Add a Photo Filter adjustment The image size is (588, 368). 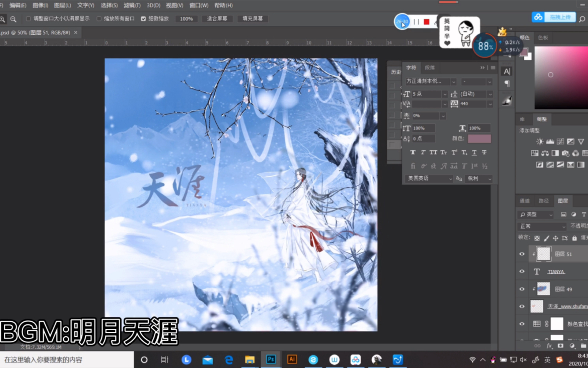565,153
